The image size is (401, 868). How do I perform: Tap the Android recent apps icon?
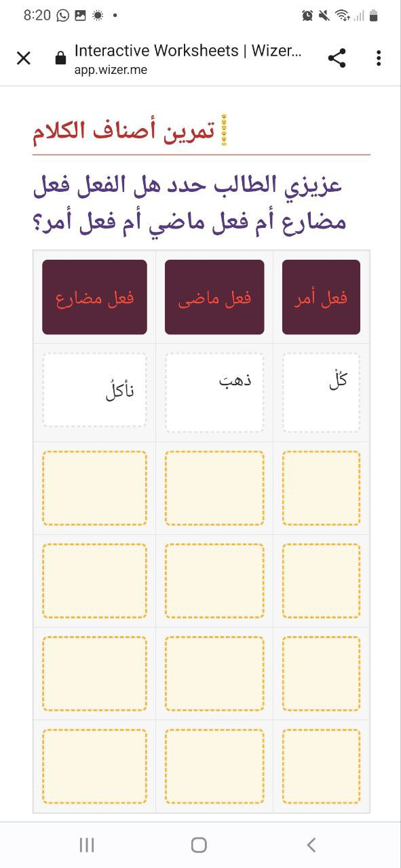pos(87,844)
